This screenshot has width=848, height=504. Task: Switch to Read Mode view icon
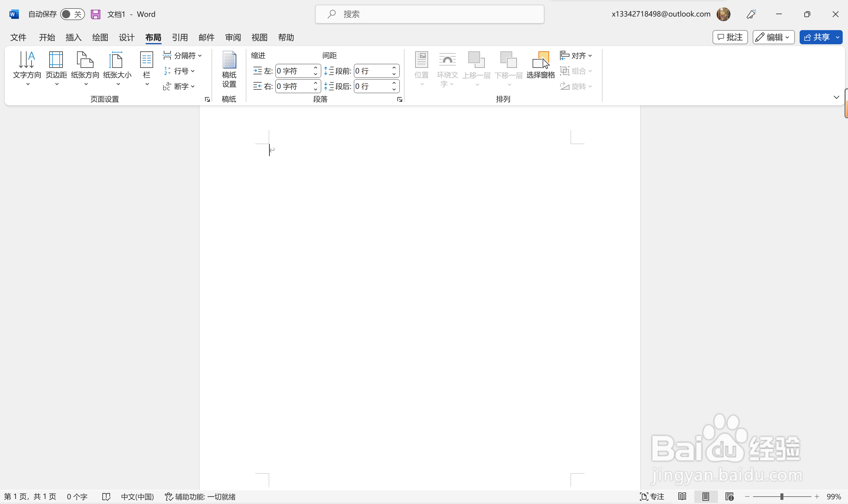click(682, 497)
